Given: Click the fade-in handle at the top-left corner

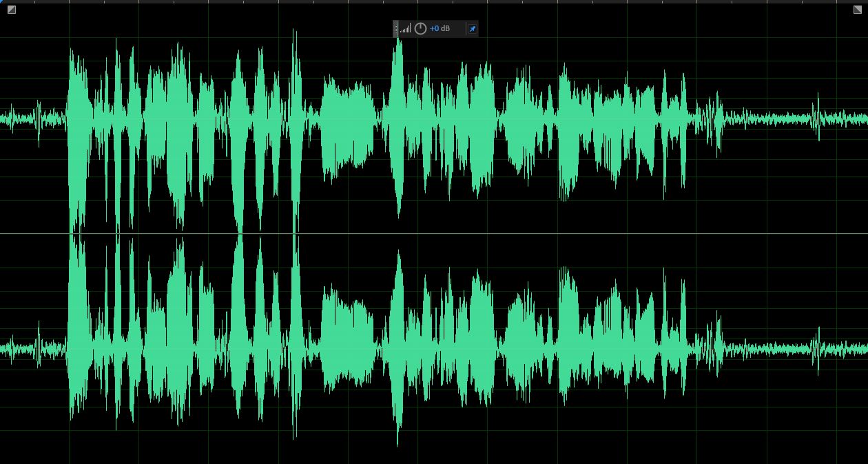Looking at the screenshot, I should (11, 10).
